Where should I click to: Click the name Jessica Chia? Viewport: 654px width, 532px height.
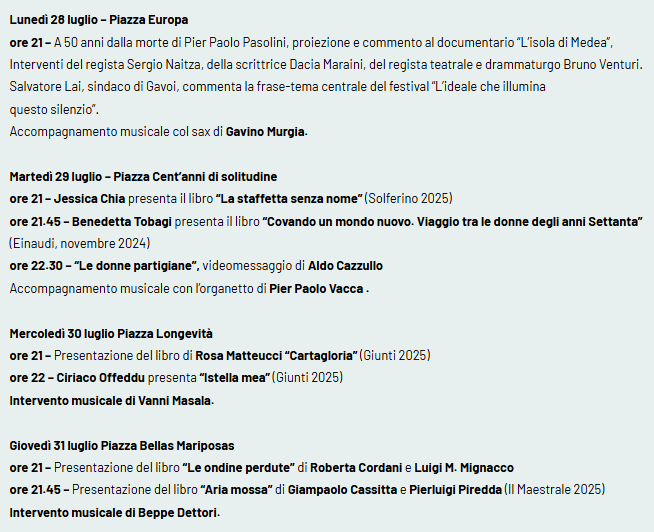[89, 199]
